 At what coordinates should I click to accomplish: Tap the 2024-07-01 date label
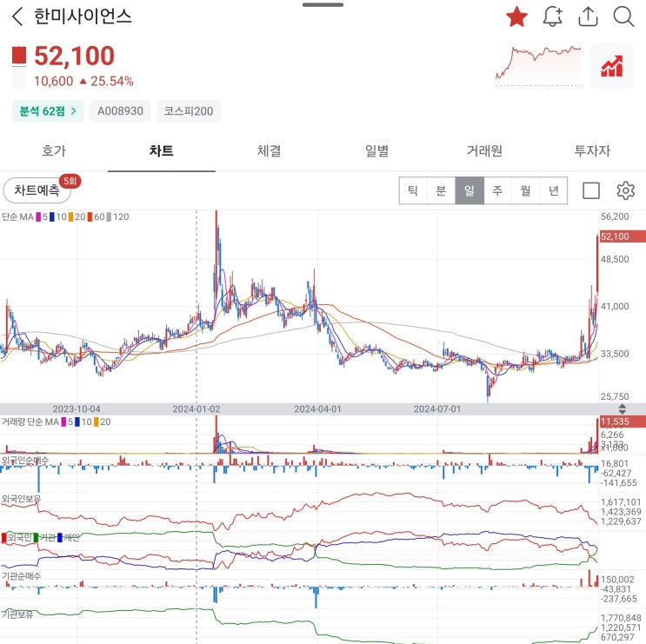(x=437, y=408)
